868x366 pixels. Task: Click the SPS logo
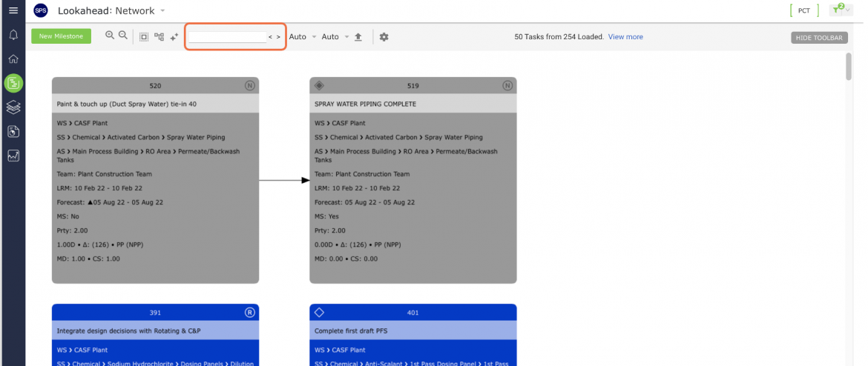(40, 10)
